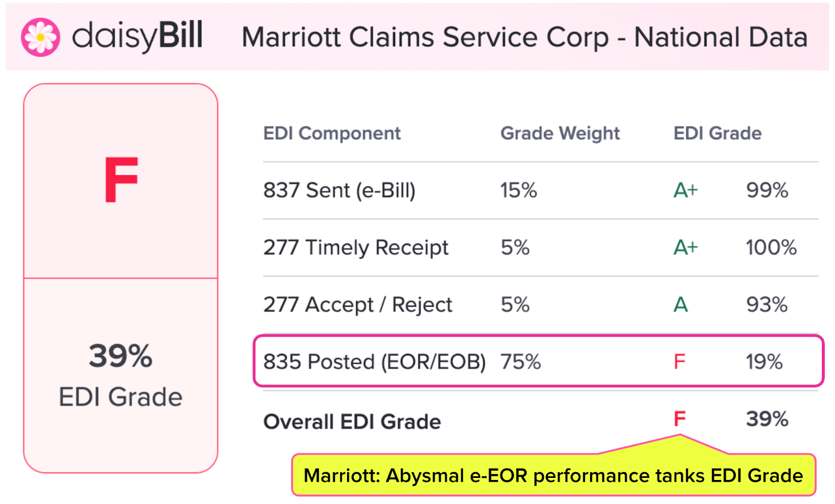Click the 100% Timely Receipt score

point(771,247)
